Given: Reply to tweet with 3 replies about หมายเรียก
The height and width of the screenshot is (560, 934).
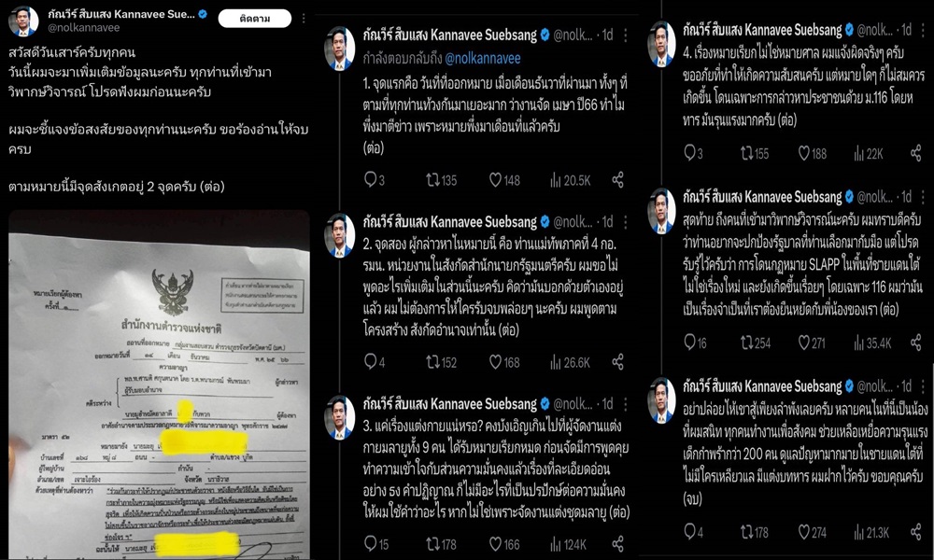Looking at the screenshot, I should [693, 154].
